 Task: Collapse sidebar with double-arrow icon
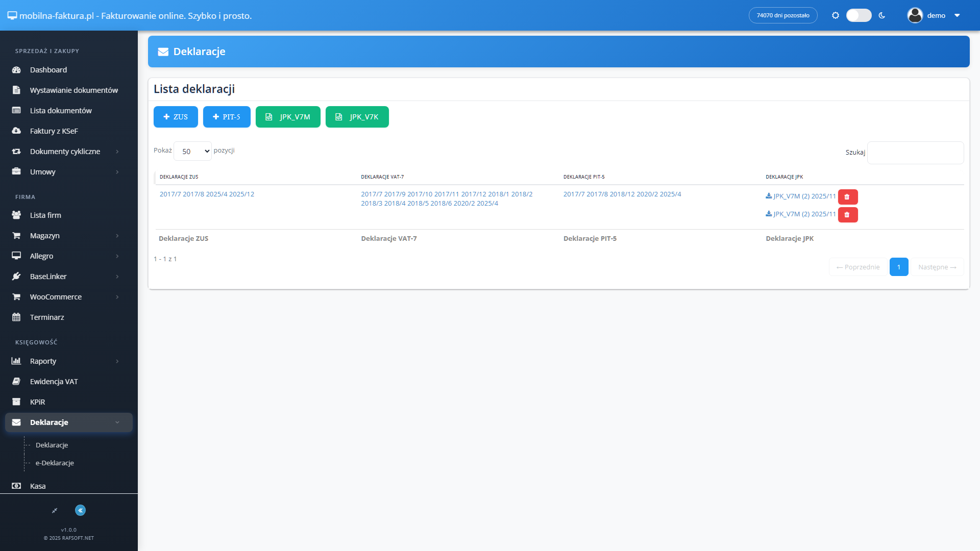[80, 510]
